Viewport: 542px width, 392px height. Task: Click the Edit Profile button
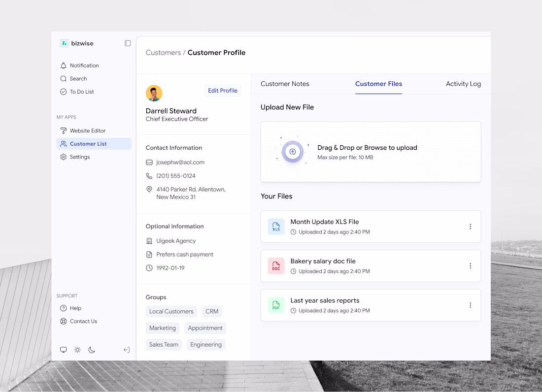point(222,91)
